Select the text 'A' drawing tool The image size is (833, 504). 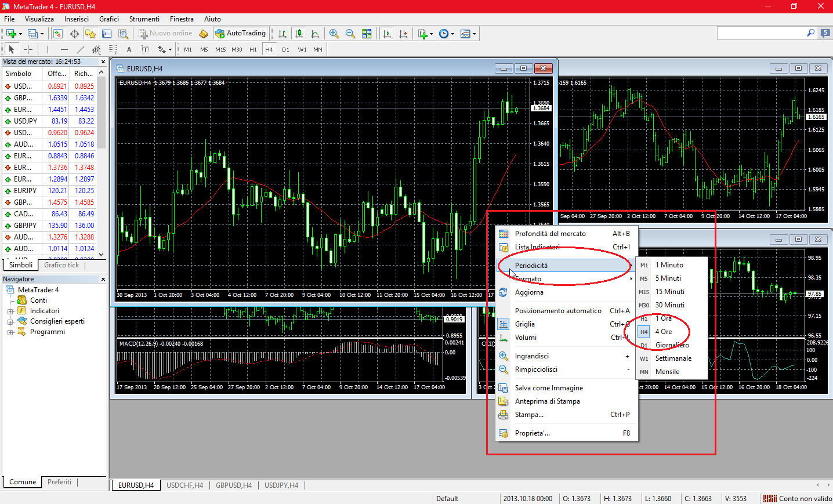pyautogui.click(x=129, y=49)
